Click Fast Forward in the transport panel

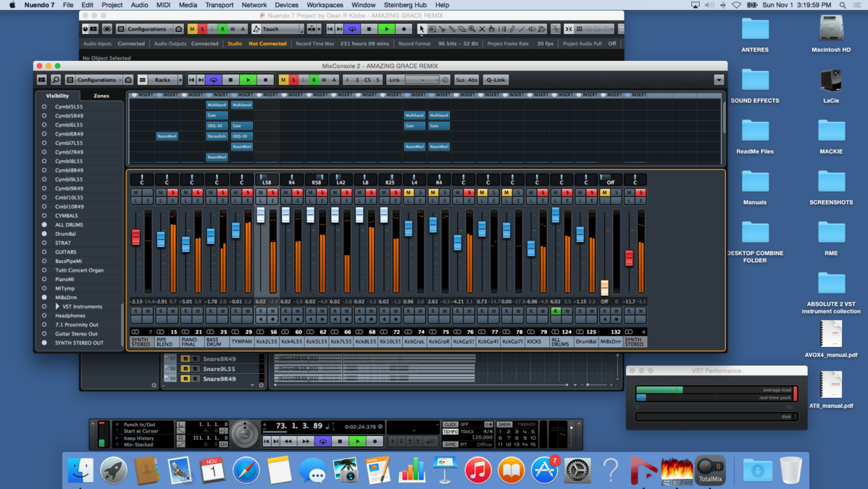click(305, 441)
